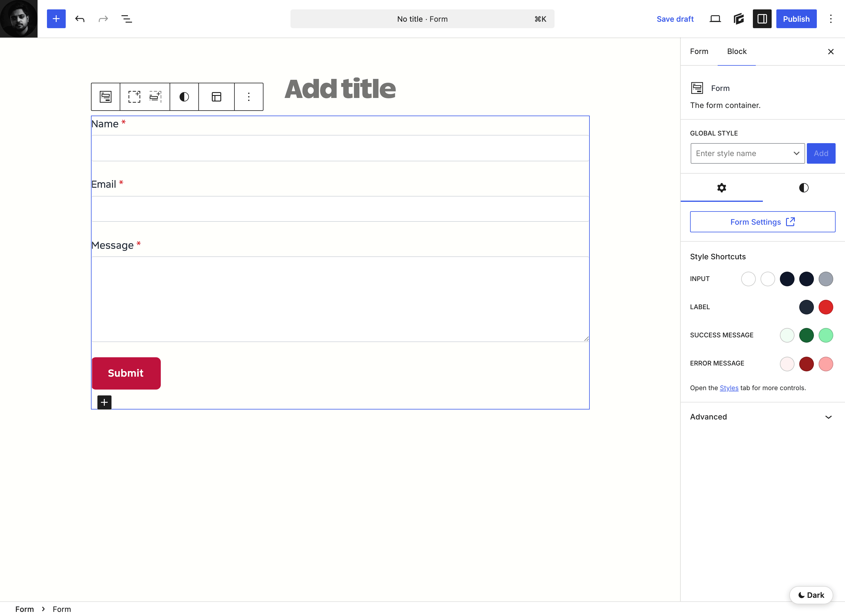Click second Form breadcrumb in footer
The width and height of the screenshot is (845, 616).
[62, 609]
